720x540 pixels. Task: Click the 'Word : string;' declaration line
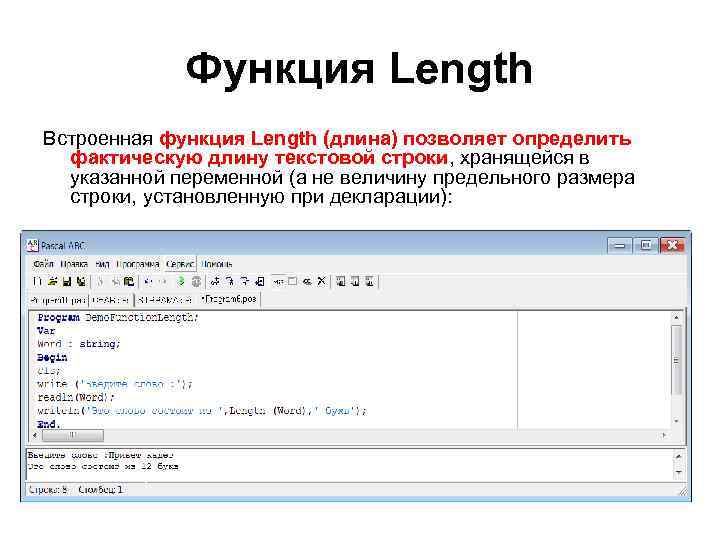(79, 344)
